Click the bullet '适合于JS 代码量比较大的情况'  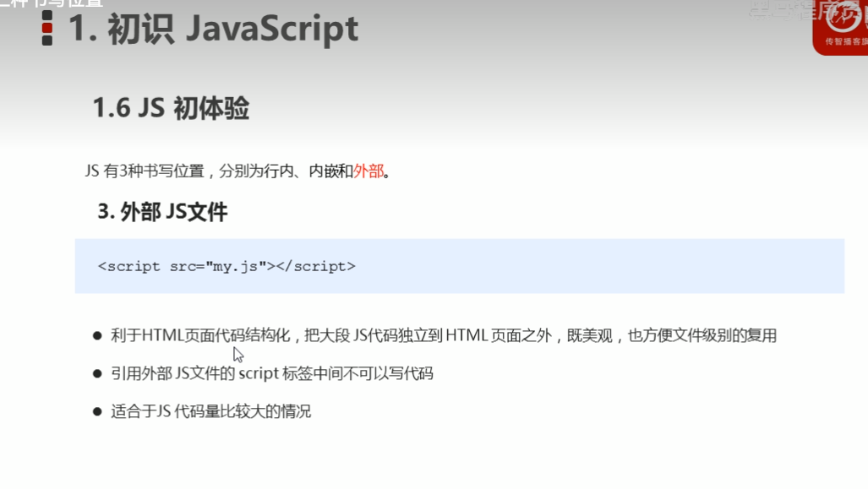point(211,411)
